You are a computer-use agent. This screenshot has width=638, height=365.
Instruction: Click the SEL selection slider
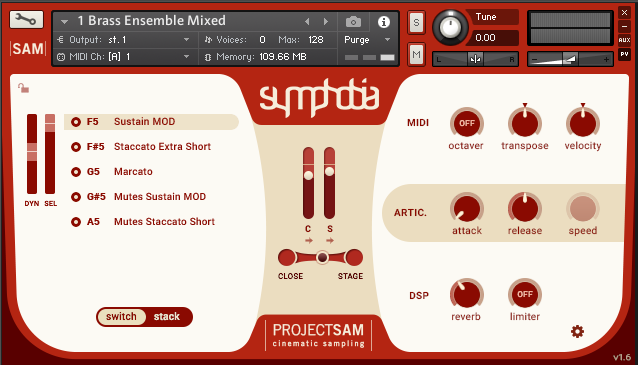[x=50, y=154]
